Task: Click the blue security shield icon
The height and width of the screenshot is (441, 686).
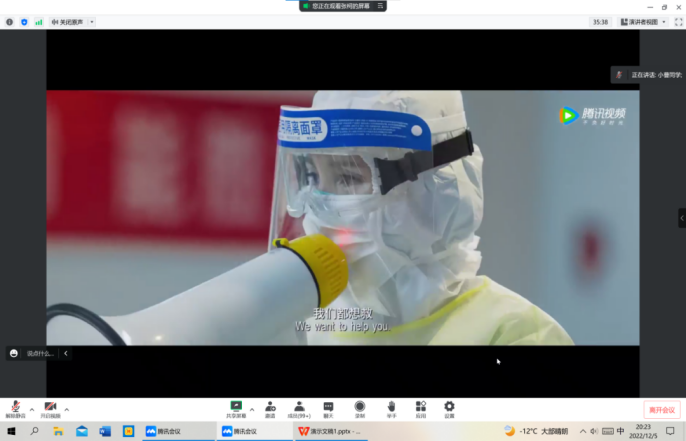Action: pyautogui.click(x=24, y=22)
